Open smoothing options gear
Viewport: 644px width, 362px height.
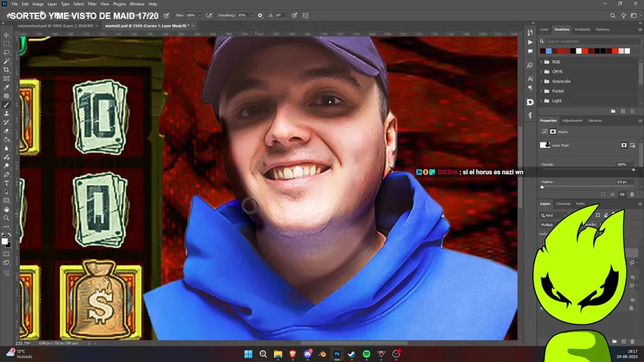pos(260,16)
